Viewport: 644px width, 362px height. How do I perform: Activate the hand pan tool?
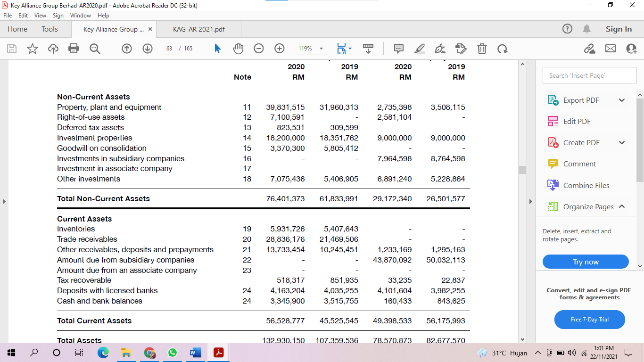(239, 49)
